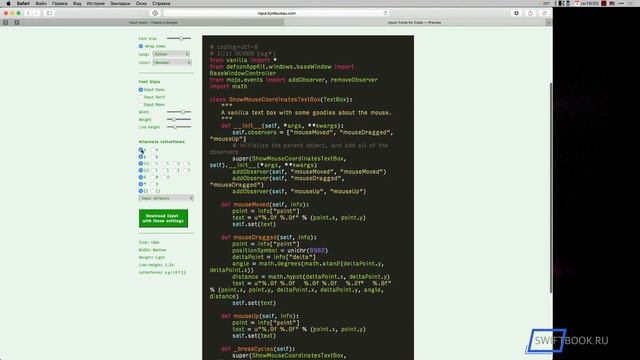640x360 pixels.
Task: Click the Weight: Light summary text
Action: 152,257
